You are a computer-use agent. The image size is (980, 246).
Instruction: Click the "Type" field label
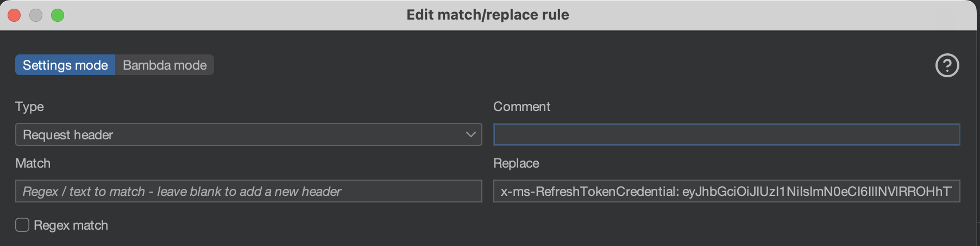pos(29,107)
